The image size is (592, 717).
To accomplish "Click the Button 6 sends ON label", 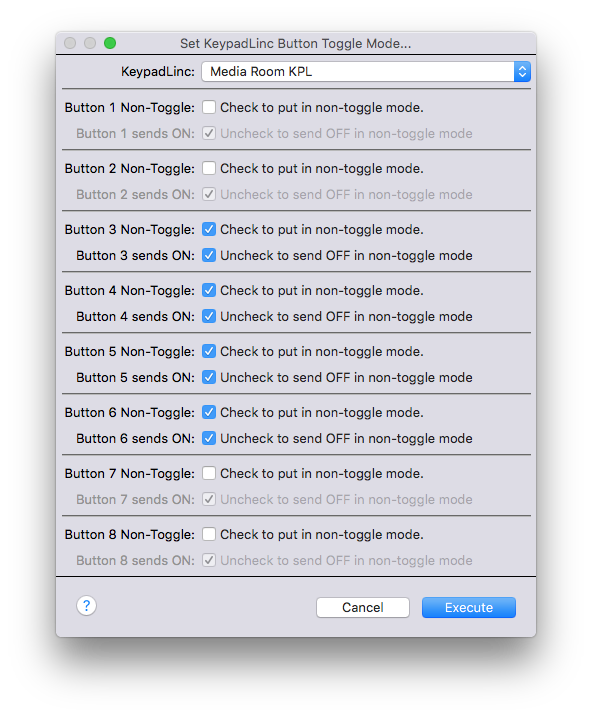I will point(135,439).
